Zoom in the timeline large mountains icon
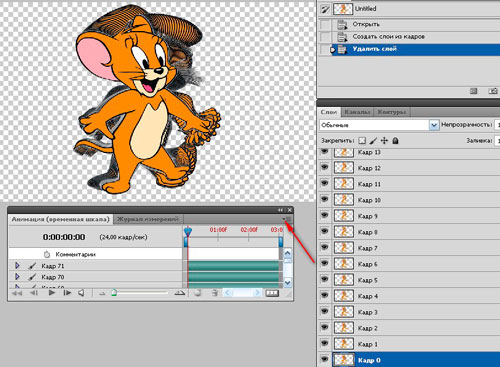The image size is (500, 367). point(180,293)
